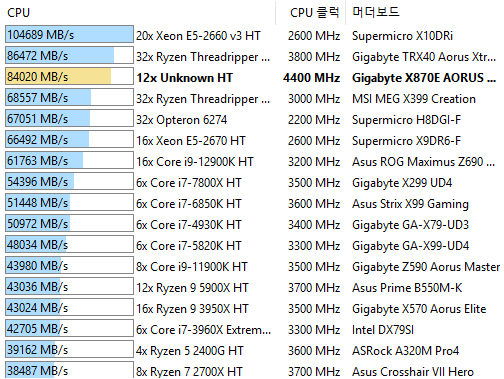The height and width of the screenshot is (379, 504).
Task: Select 12x Ryzen 9 5900X HT row
Action: [192, 288]
